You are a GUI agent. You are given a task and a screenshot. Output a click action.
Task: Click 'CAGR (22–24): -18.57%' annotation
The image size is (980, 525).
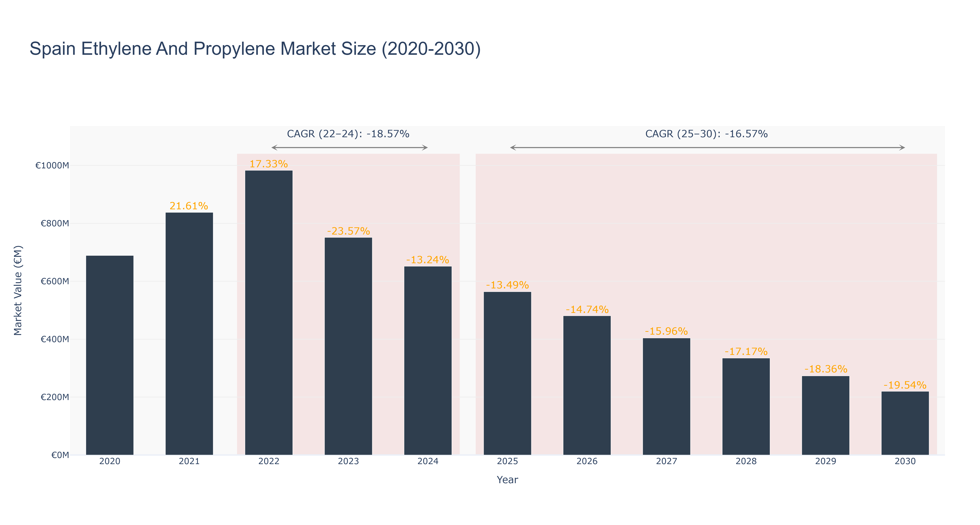[x=348, y=134]
